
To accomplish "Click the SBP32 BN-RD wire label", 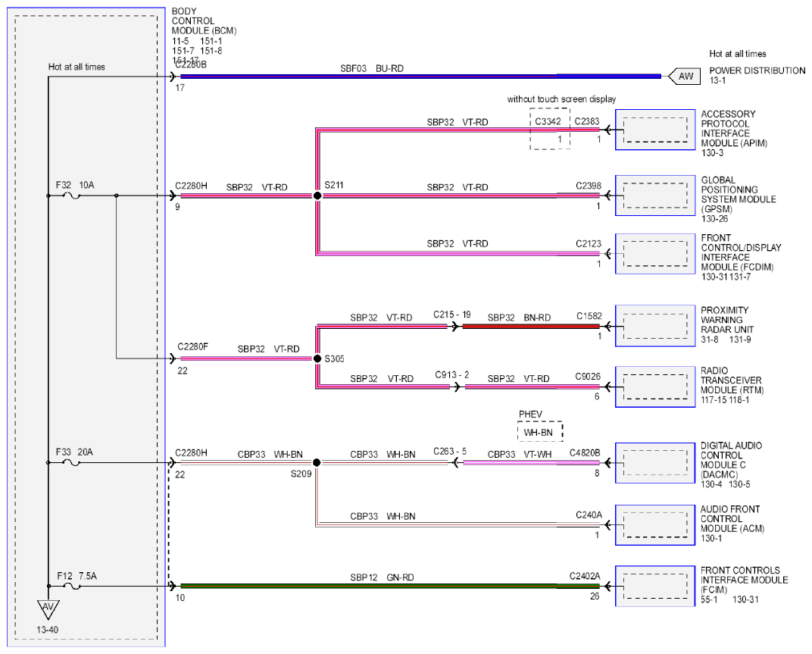I will pos(519,318).
